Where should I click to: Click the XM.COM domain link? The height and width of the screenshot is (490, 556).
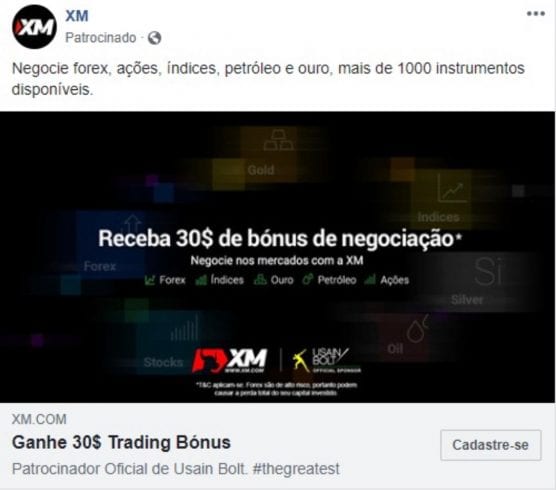[39, 419]
